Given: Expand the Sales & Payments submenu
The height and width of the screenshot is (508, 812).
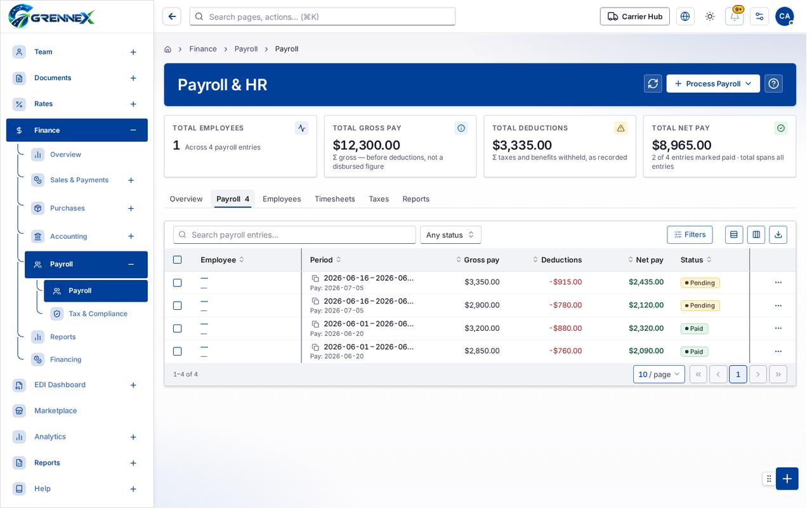Looking at the screenshot, I should (x=131, y=180).
